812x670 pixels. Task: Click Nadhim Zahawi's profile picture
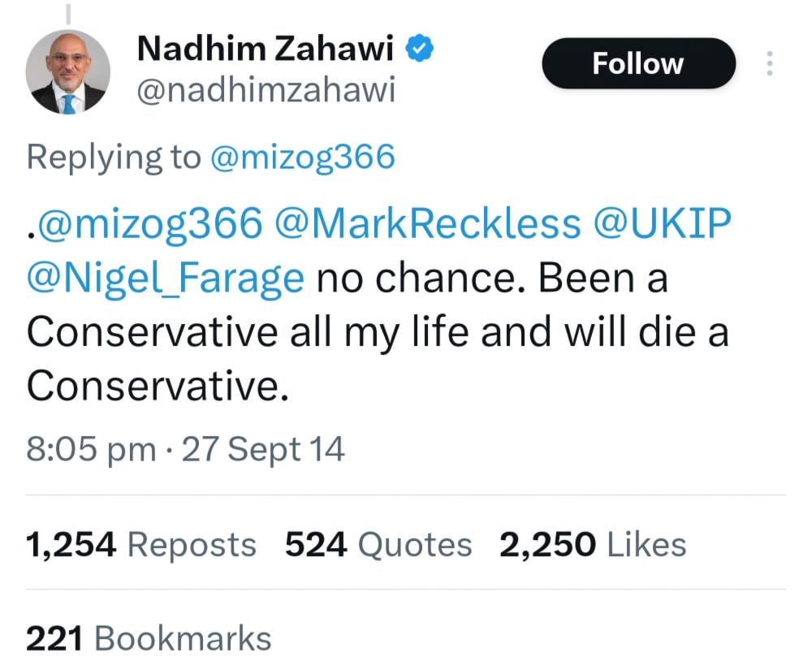tap(68, 72)
